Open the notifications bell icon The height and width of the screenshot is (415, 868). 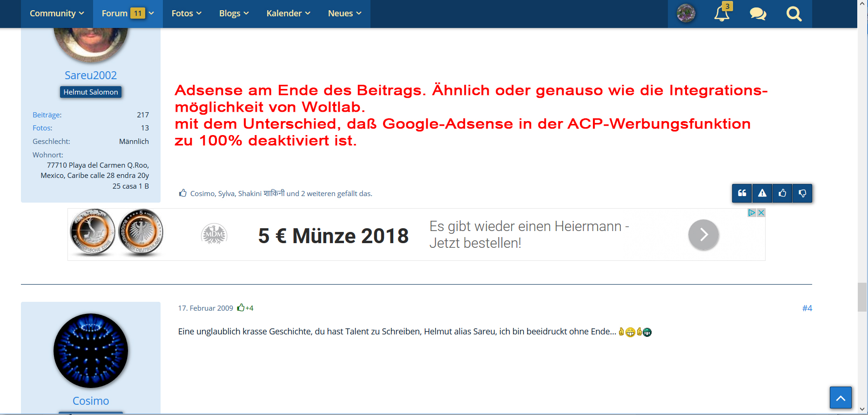click(x=721, y=14)
